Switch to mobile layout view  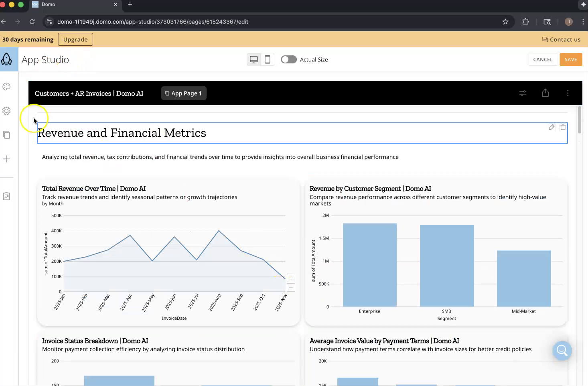268,59
